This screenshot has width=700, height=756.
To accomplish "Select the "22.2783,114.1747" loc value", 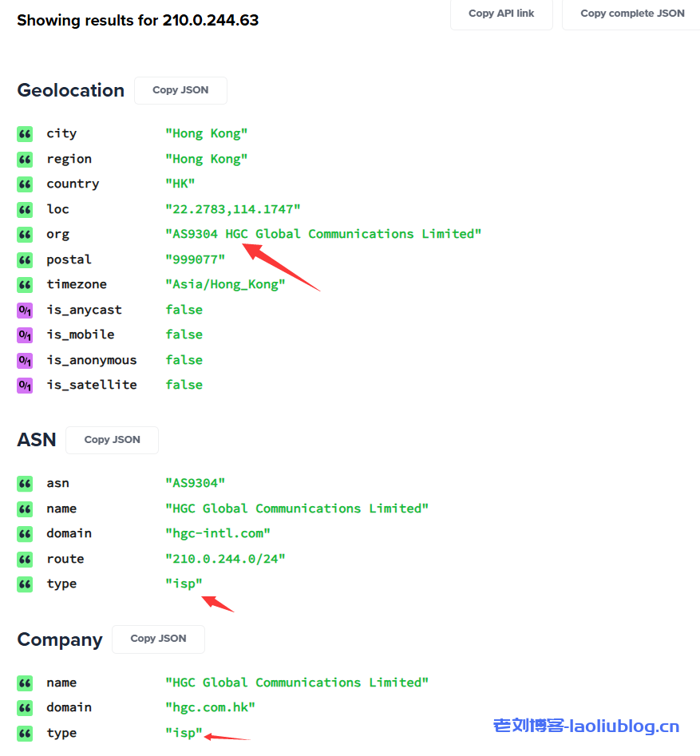I will pyautogui.click(x=232, y=209).
